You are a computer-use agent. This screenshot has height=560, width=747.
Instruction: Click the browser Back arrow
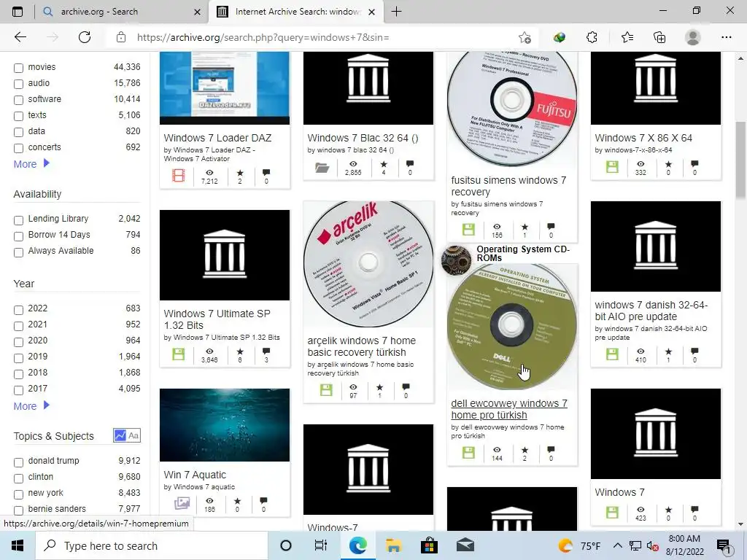pyautogui.click(x=20, y=37)
